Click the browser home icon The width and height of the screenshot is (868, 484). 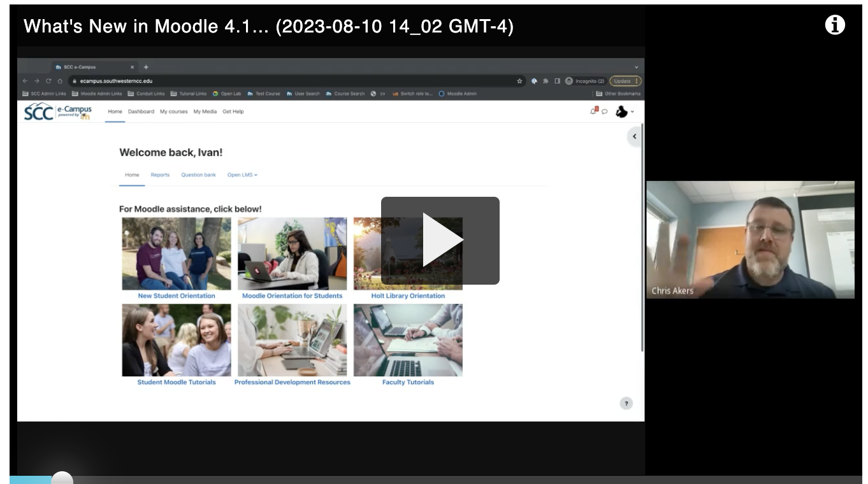60,81
